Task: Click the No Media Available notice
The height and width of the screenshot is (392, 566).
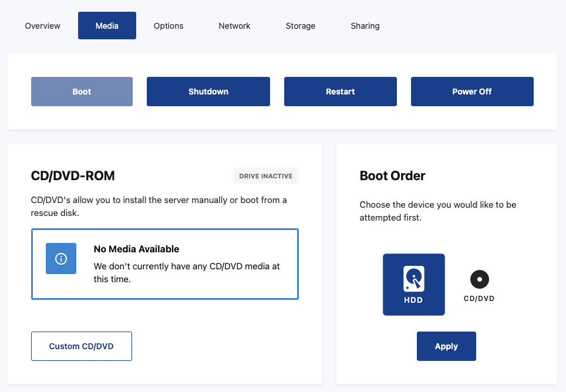Action: [x=165, y=264]
